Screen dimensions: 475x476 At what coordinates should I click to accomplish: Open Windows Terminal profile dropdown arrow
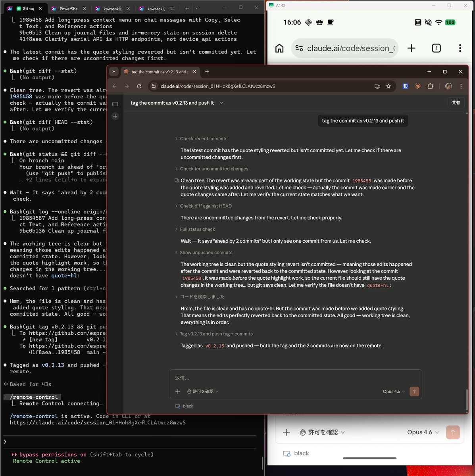[197, 8]
